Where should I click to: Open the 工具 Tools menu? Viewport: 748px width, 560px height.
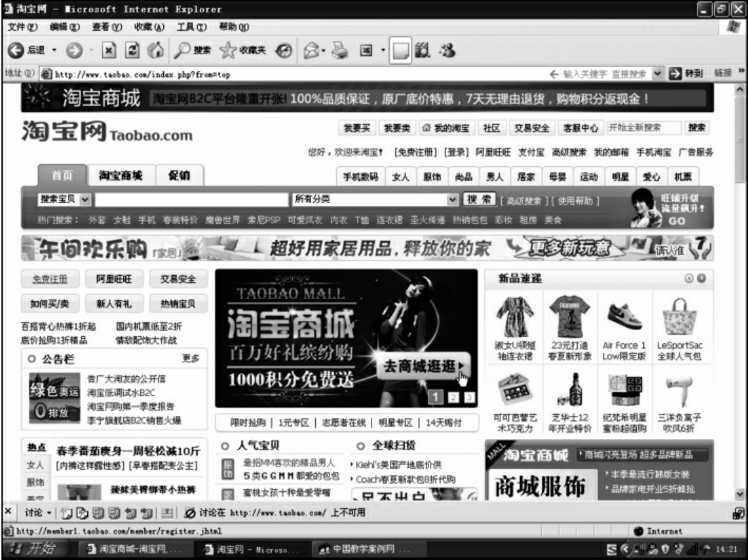point(192,27)
